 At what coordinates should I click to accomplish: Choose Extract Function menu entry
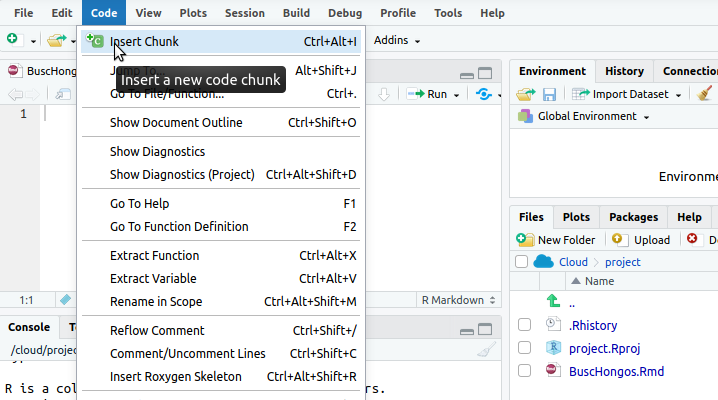tap(154, 255)
